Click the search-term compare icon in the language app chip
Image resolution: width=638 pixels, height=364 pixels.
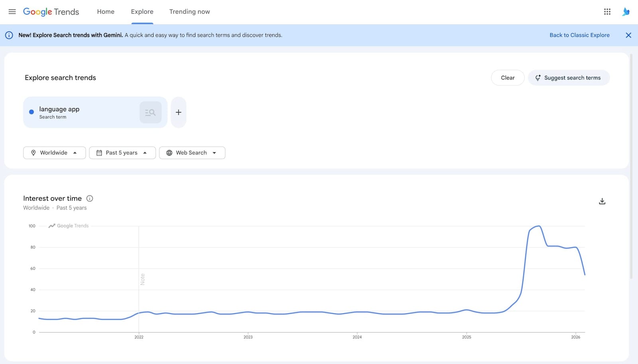(150, 112)
